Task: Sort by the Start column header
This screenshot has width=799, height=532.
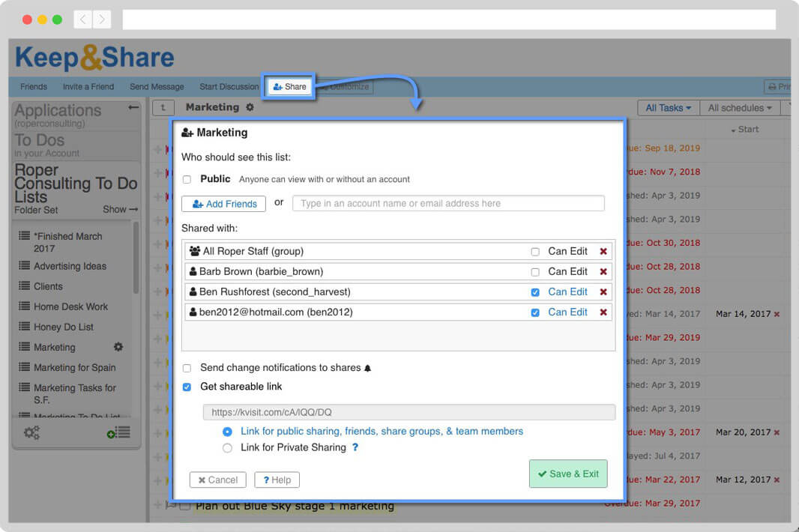Action: [745, 130]
